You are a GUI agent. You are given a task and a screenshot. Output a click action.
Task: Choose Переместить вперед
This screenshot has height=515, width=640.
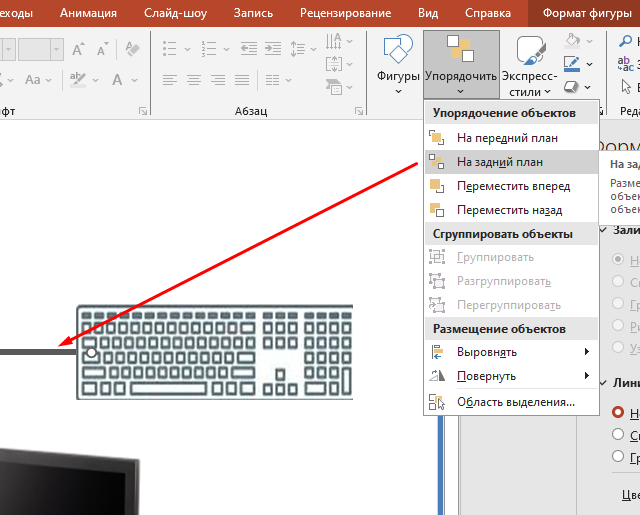(x=511, y=186)
